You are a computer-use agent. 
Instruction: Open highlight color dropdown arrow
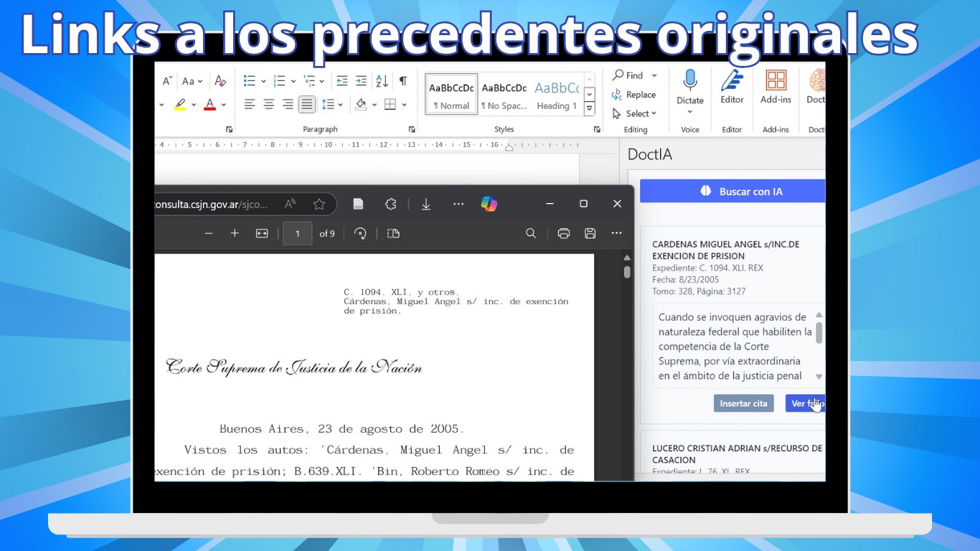pos(194,105)
